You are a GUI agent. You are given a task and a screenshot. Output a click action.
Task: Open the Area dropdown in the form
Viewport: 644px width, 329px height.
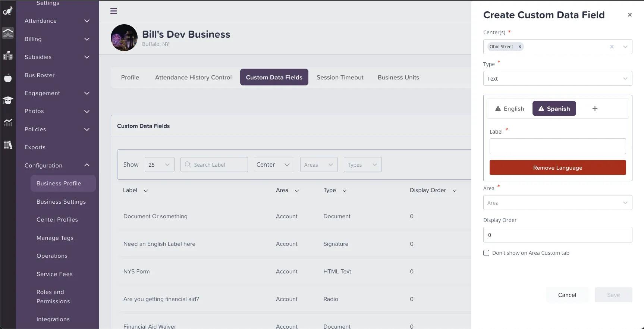557,203
